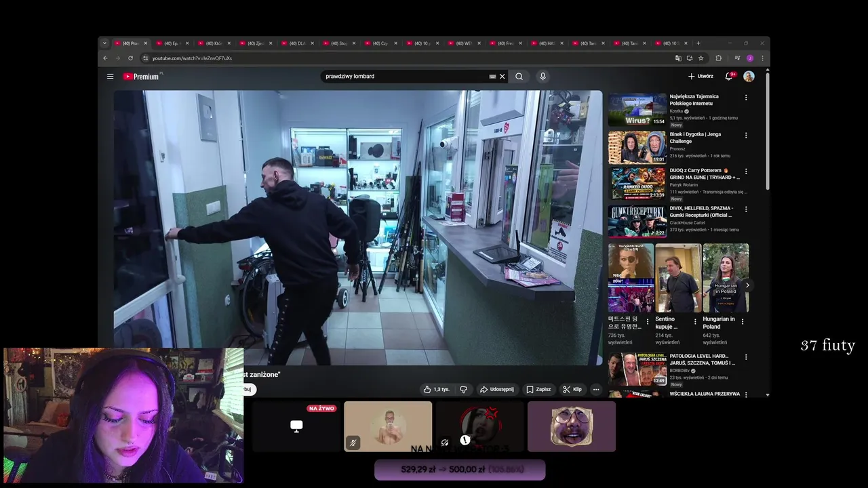Viewport: 868px width, 488px height.
Task: Click the 529,29 zł donation goal bar
Action: (x=460, y=470)
